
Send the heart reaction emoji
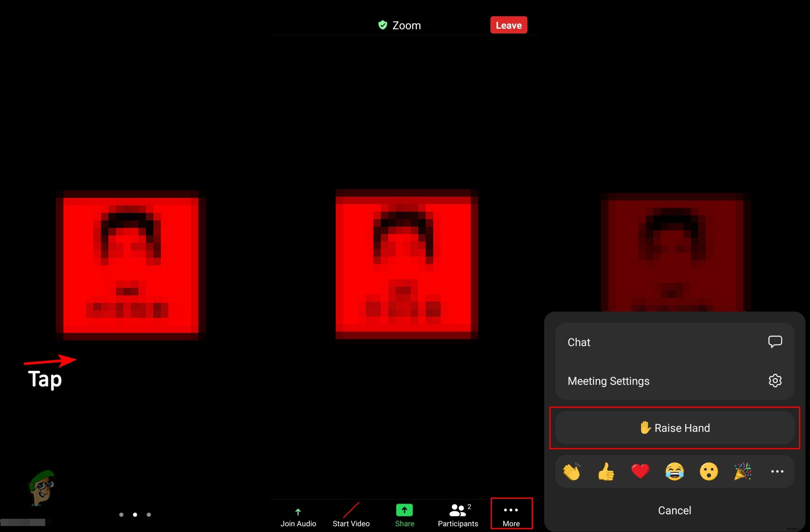[640, 472]
